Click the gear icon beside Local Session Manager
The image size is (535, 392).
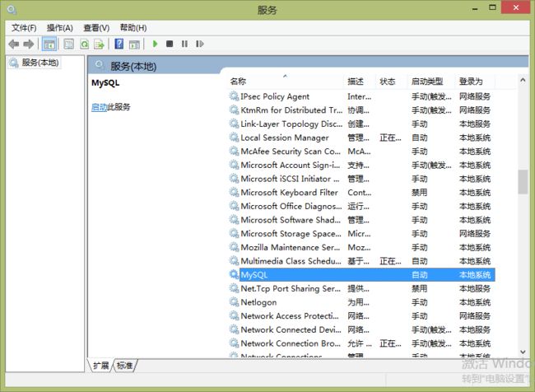234,138
